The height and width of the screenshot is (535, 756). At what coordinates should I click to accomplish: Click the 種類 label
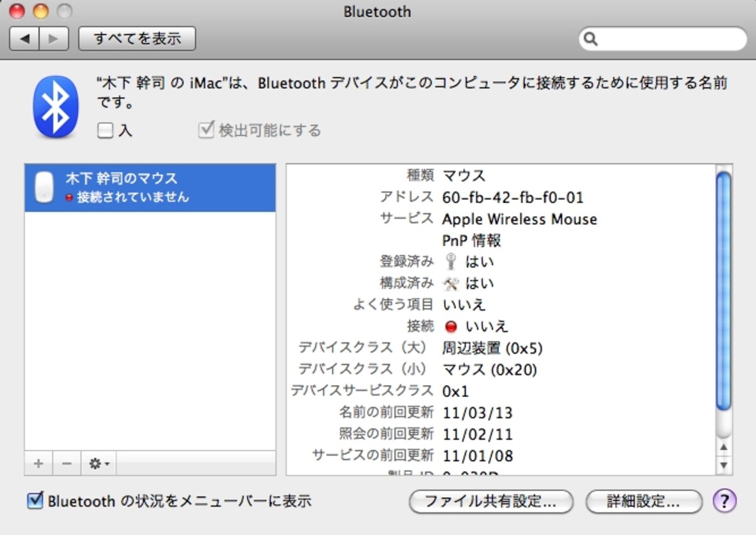[420, 175]
